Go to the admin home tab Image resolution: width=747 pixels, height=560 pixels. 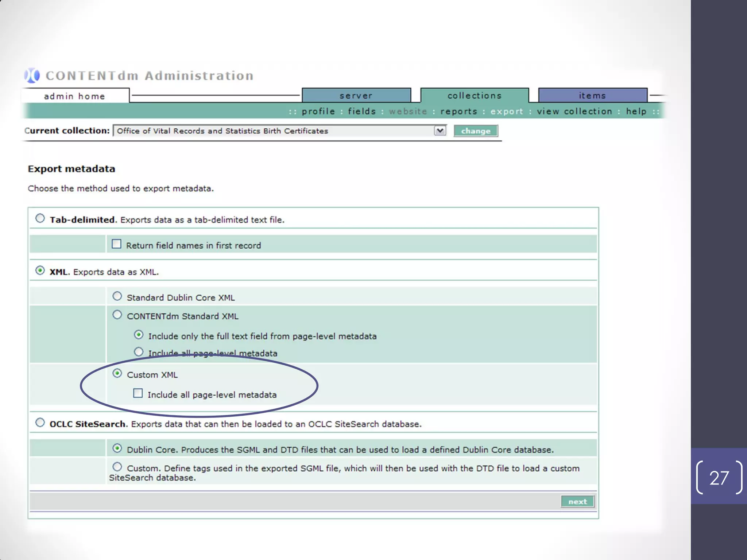pos(74,96)
